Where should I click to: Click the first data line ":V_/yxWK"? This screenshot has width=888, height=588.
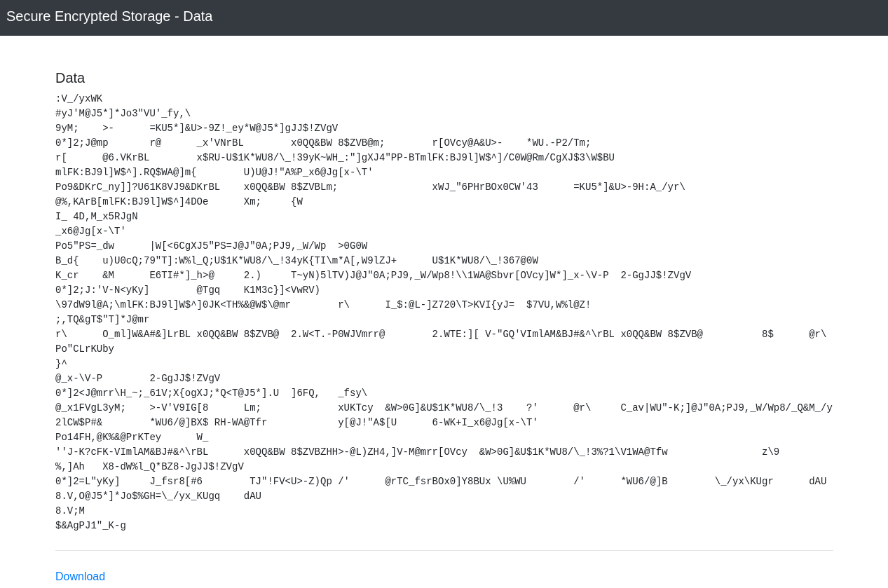(x=79, y=99)
